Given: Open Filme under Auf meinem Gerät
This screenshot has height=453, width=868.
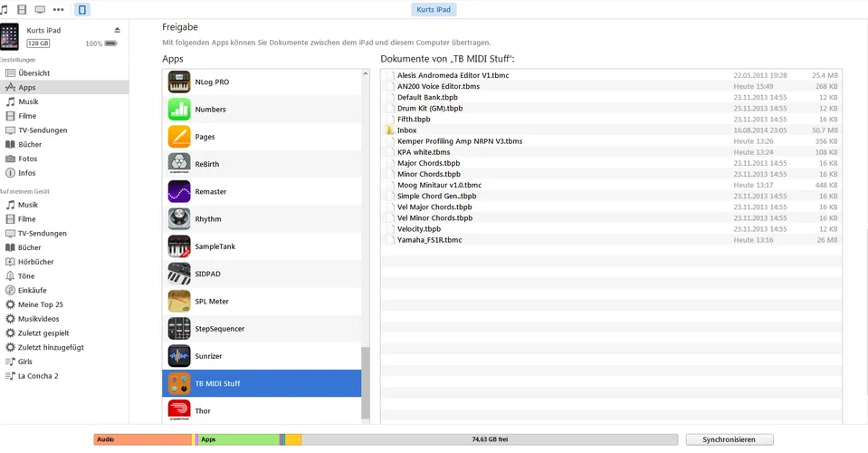Looking at the screenshot, I should click(x=64, y=218).
